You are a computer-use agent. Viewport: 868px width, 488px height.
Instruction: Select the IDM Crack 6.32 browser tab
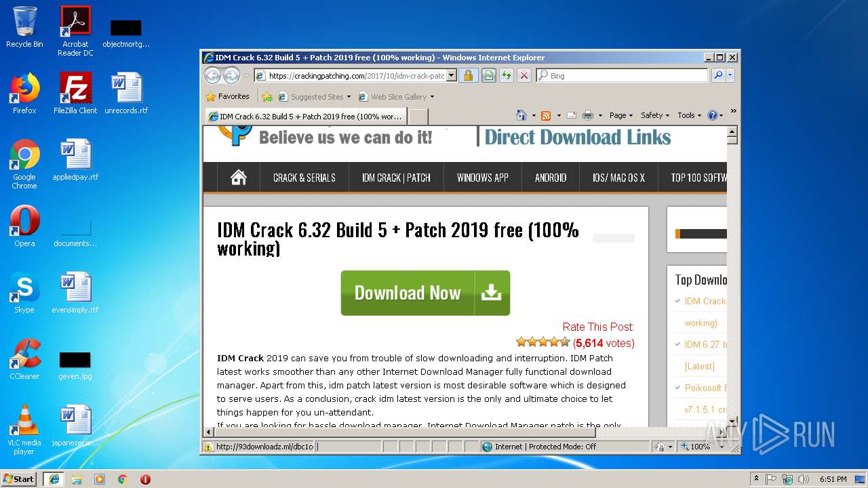[x=306, y=117]
